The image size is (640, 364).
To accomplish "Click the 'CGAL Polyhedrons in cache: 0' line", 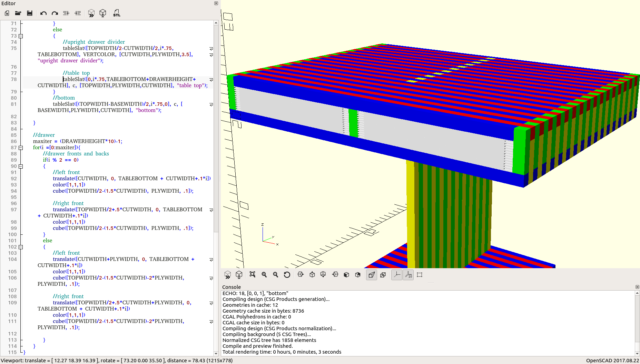I will [257, 317].
